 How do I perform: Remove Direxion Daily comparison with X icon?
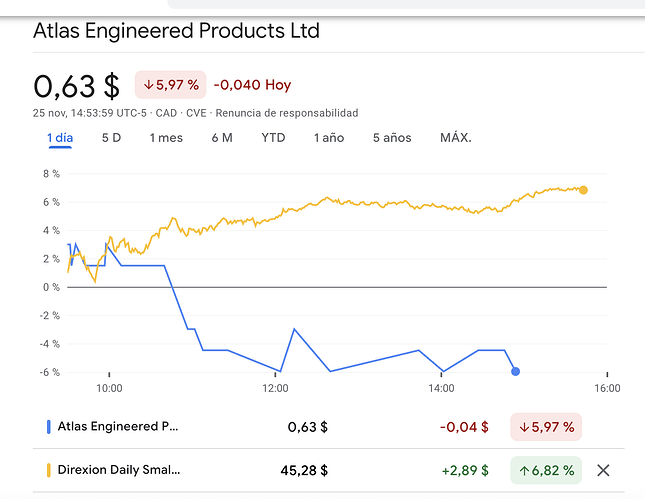point(603,470)
